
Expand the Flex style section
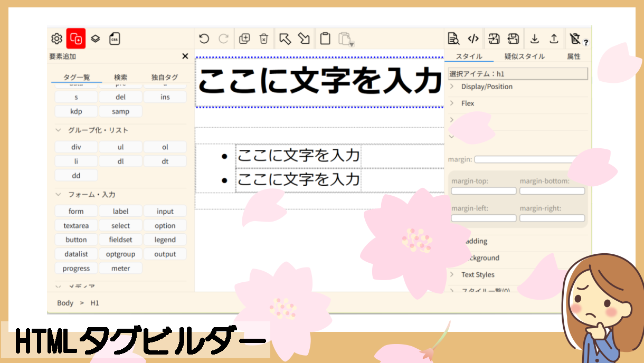click(467, 103)
